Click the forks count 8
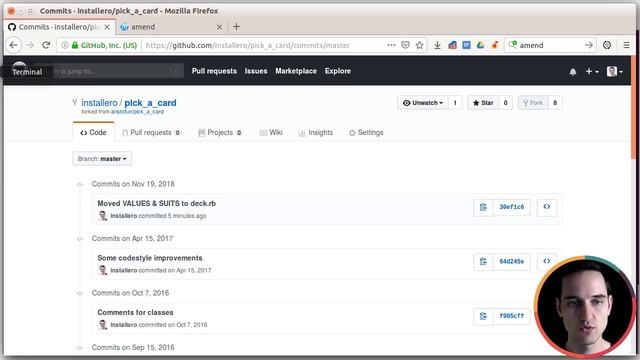Image resolution: width=640 pixels, height=360 pixels. pyautogui.click(x=555, y=103)
